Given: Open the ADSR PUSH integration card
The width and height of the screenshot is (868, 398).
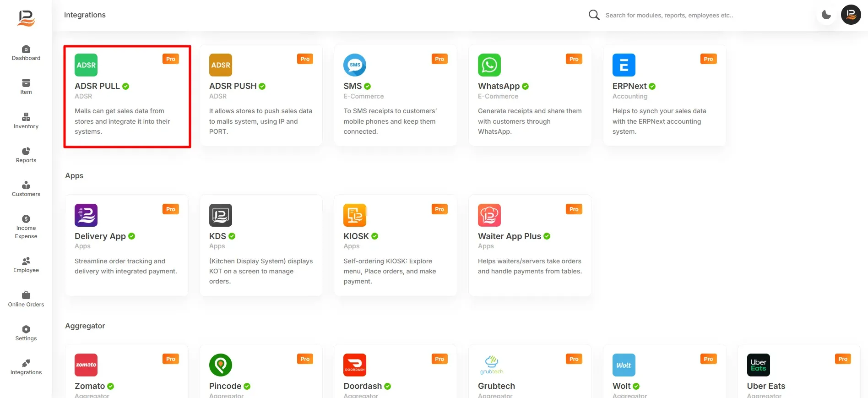Looking at the screenshot, I should click(261, 95).
